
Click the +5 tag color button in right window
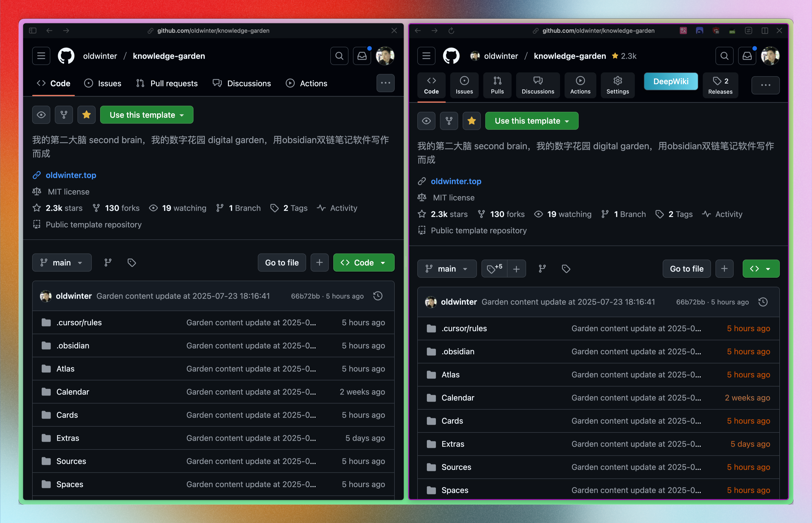click(x=494, y=269)
